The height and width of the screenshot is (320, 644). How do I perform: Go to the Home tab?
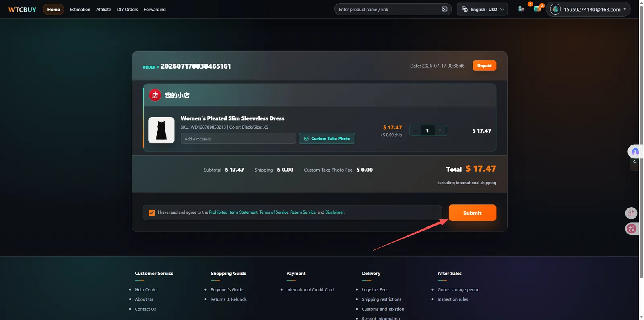[54, 9]
